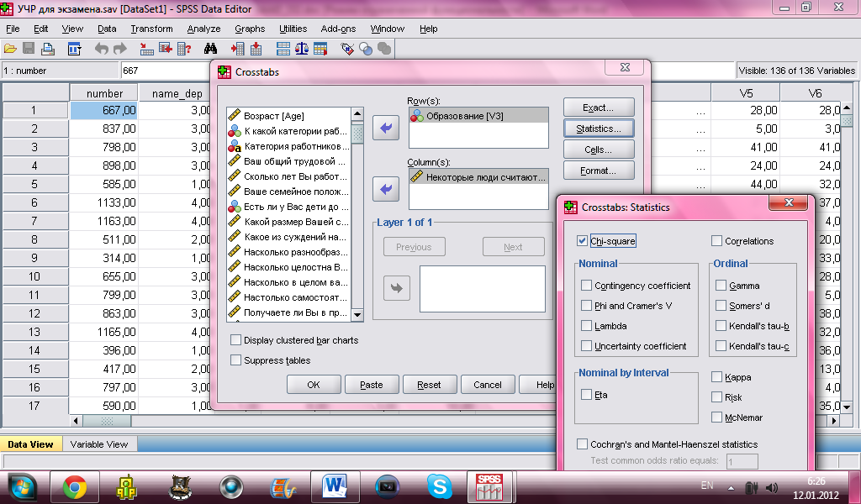Screen dimensions: 861x504
Task: Click the Show All Variables gray circles icon
Action: pyautogui.click(x=384, y=49)
